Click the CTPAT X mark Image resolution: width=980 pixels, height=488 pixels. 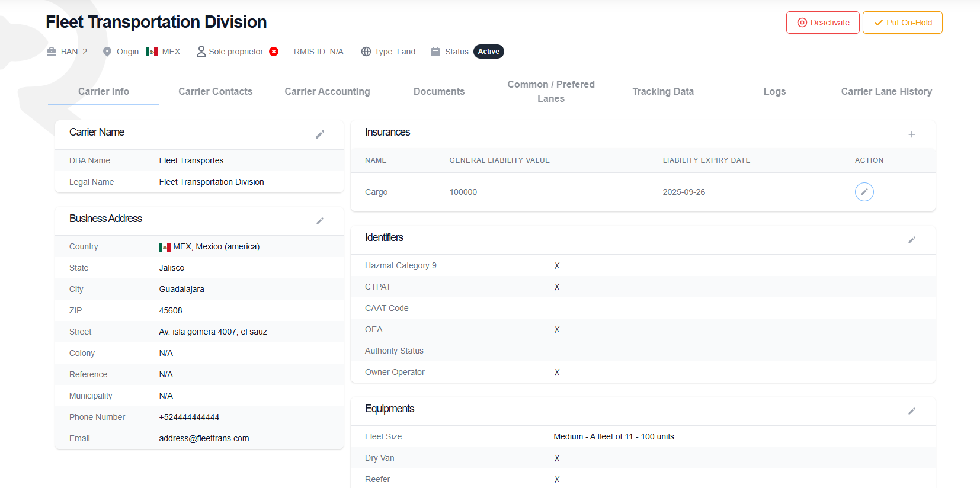[x=557, y=287]
